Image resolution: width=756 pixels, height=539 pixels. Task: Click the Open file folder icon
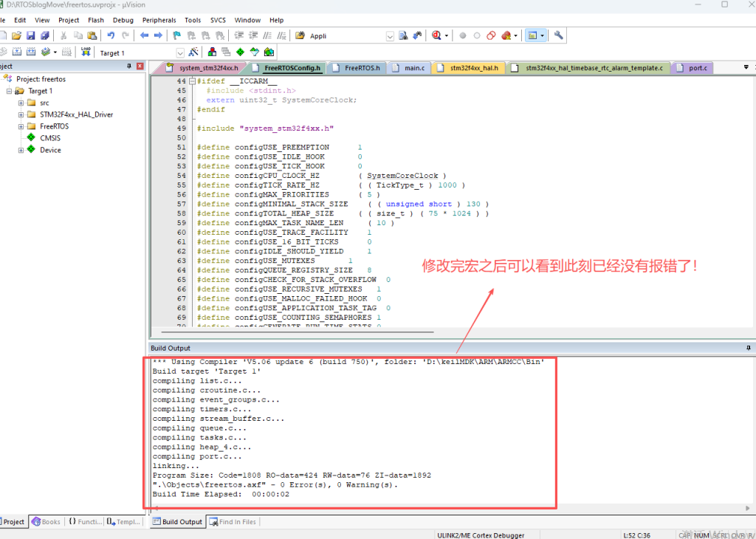[x=16, y=35]
